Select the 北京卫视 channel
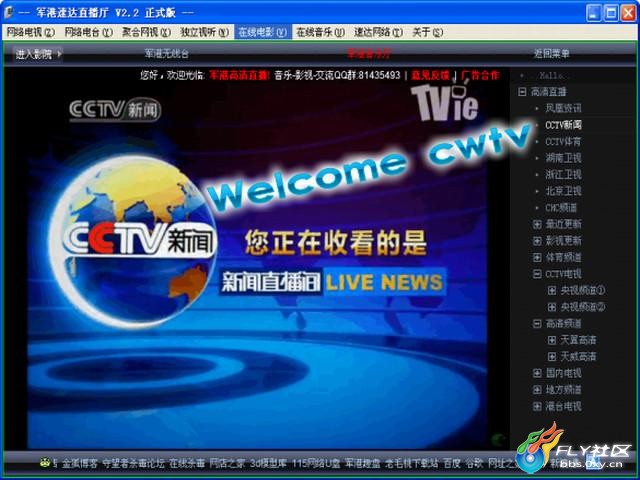 coord(563,191)
